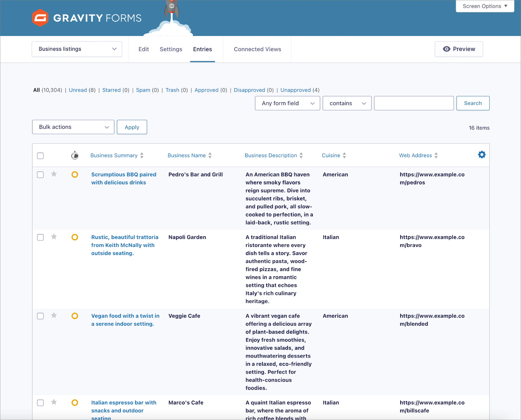Filter entries by Starred
Image resolution: width=521 pixels, height=420 pixels.
111,90
